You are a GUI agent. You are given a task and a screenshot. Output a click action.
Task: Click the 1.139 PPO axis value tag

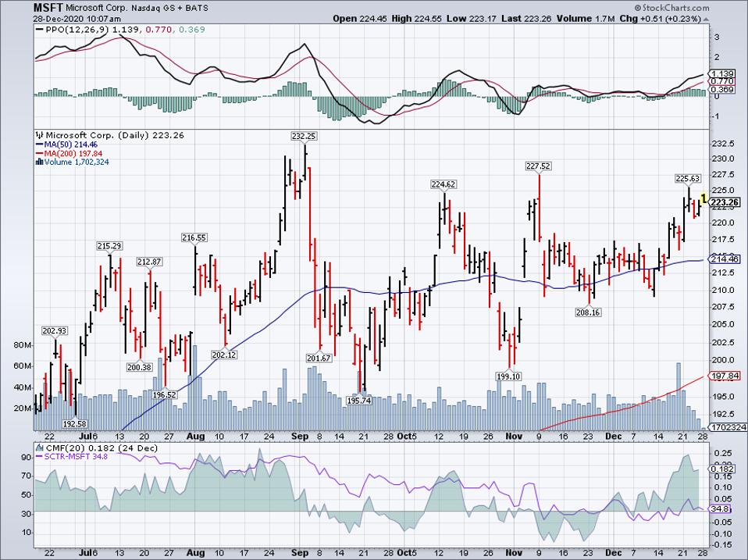(x=723, y=74)
